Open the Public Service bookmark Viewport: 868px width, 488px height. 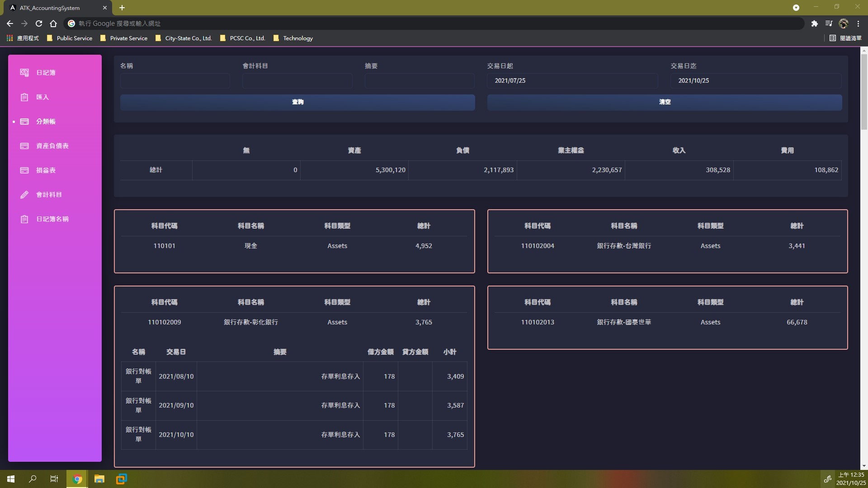click(74, 38)
